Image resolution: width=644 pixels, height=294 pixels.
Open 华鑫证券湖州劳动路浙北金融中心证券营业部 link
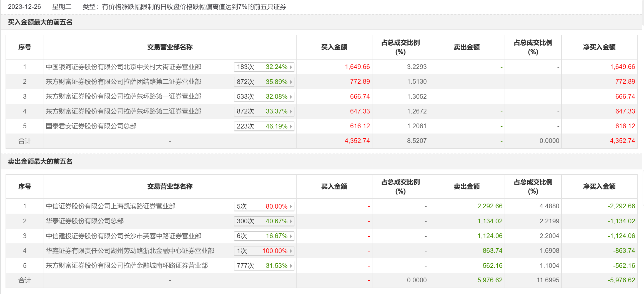[130, 251]
